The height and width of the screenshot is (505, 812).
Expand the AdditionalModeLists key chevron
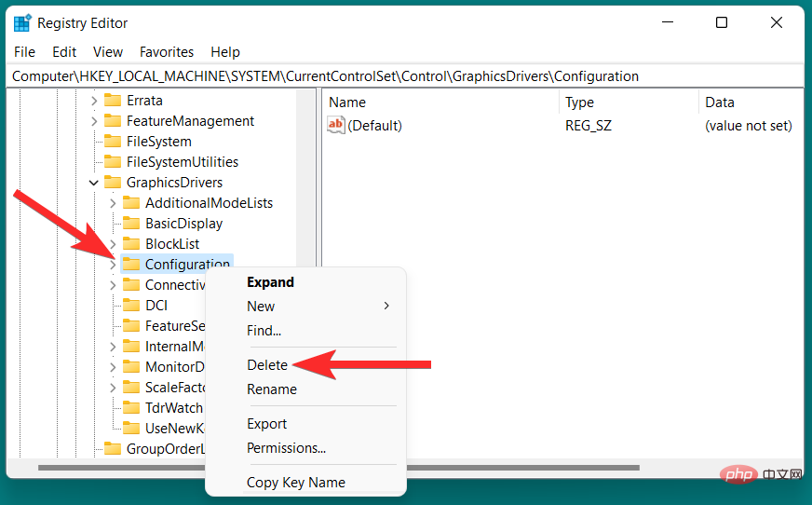113,203
